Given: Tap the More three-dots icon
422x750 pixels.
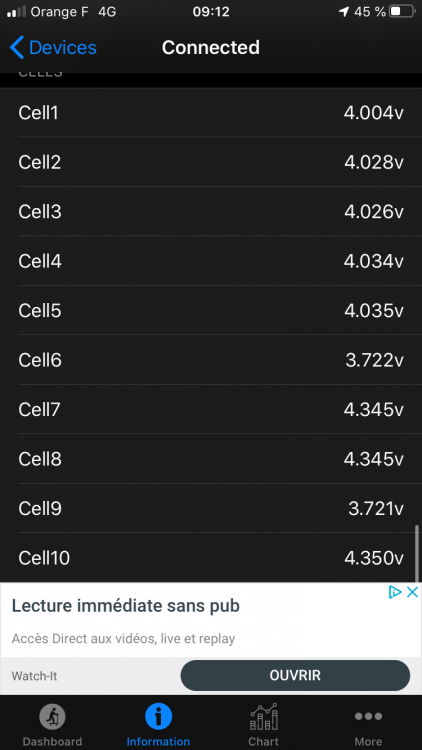Looking at the screenshot, I should 368,717.
